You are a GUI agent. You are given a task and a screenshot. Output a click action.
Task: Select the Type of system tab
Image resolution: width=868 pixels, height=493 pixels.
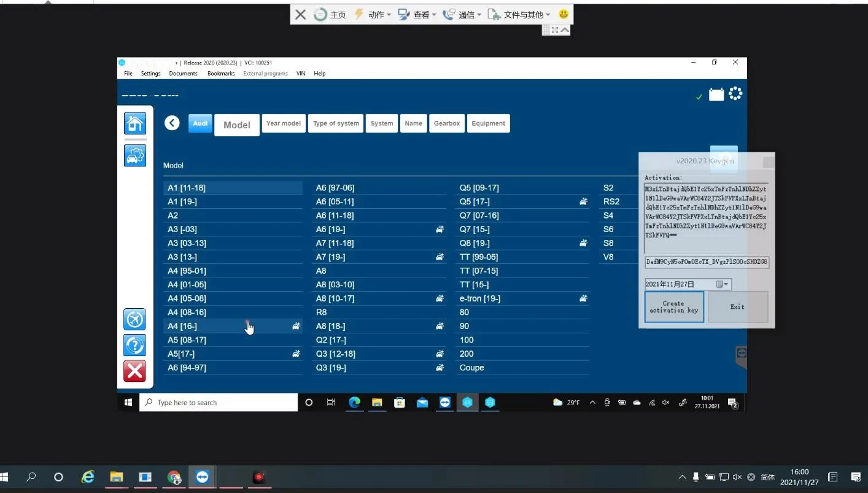(x=336, y=123)
